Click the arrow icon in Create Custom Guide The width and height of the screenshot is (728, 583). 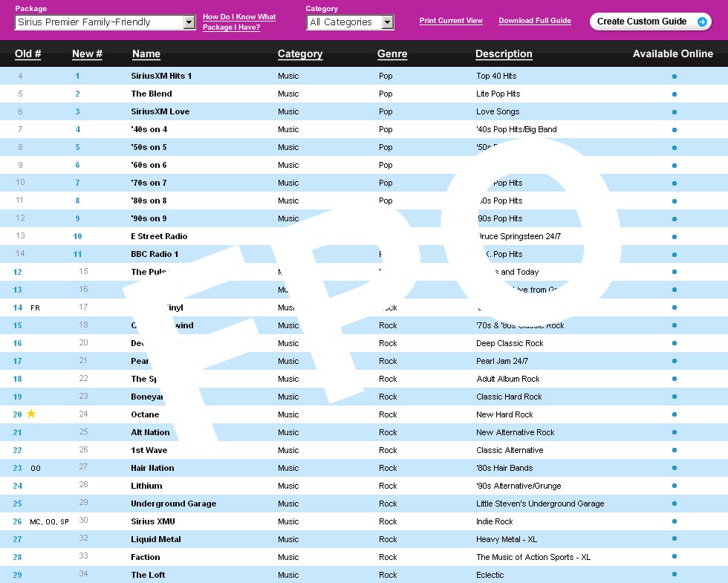pyautogui.click(x=702, y=22)
